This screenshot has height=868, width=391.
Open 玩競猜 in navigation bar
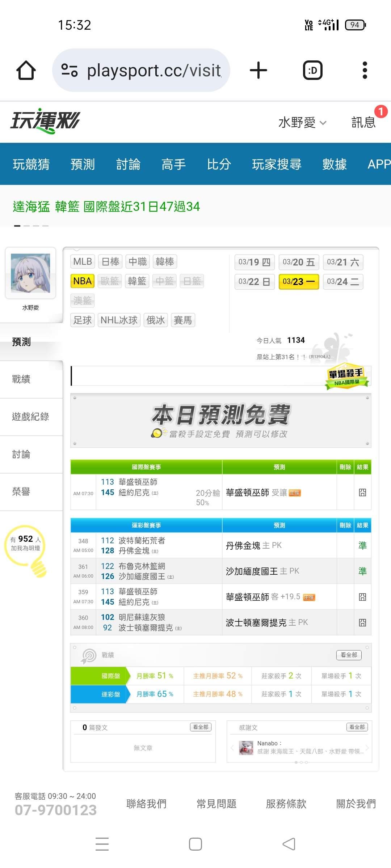pos(31,164)
